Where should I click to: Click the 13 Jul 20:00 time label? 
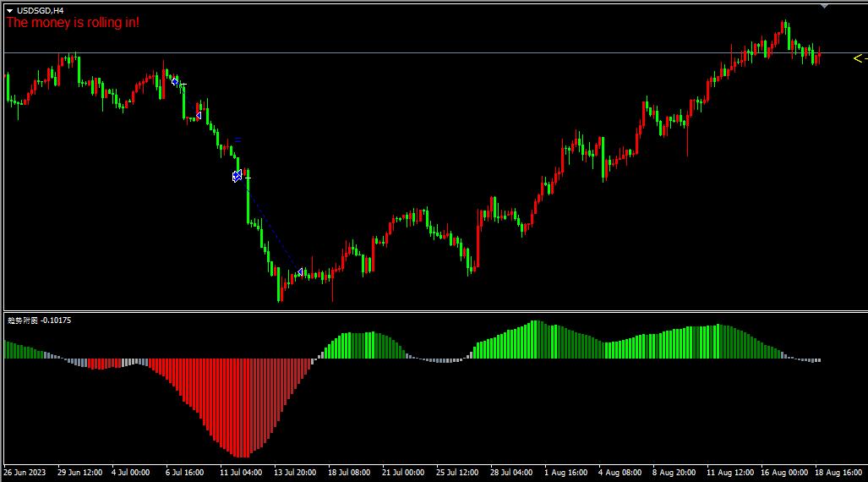pyautogui.click(x=295, y=473)
